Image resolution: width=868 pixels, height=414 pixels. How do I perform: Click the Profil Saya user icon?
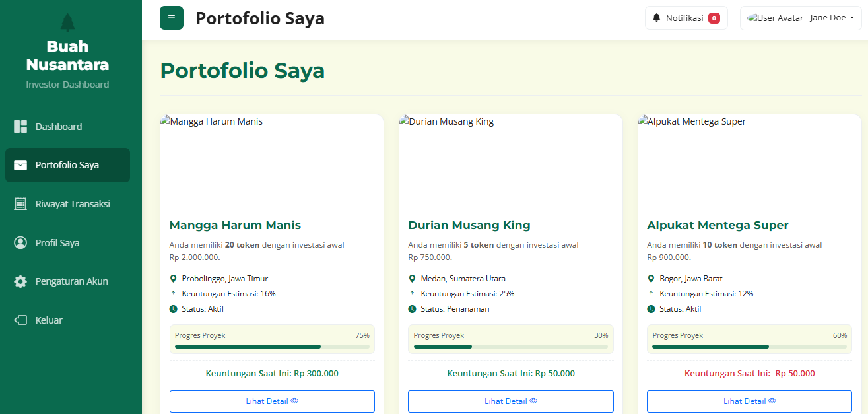tap(20, 243)
